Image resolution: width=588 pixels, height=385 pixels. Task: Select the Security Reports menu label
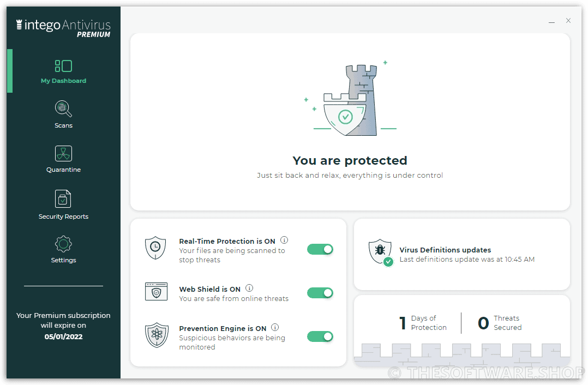[63, 216]
